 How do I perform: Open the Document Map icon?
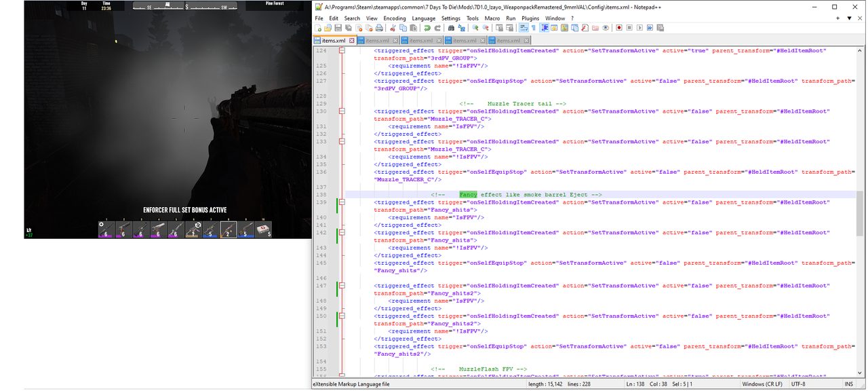tap(564, 28)
